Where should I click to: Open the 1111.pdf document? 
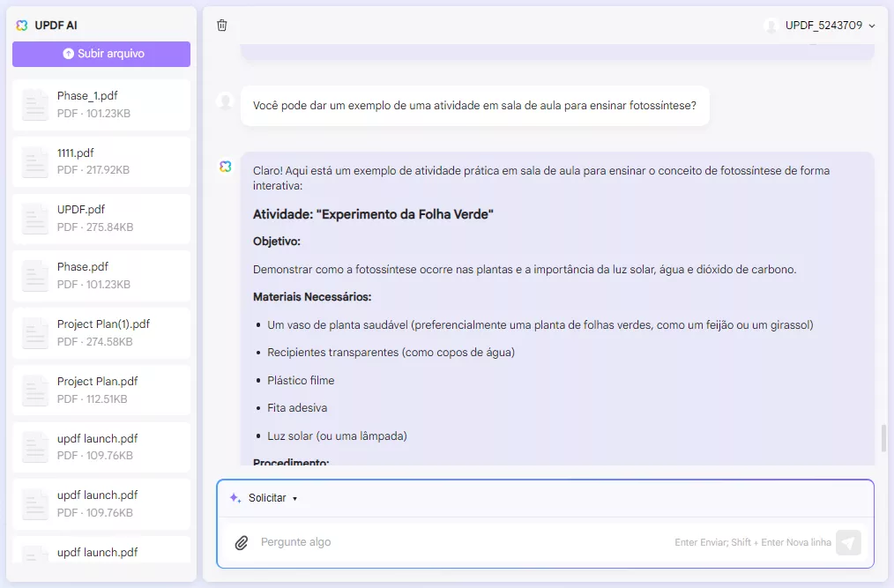click(101, 160)
